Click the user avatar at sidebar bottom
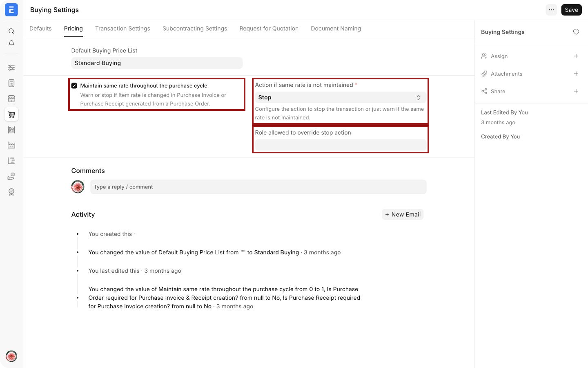The image size is (588, 368). coord(11,356)
